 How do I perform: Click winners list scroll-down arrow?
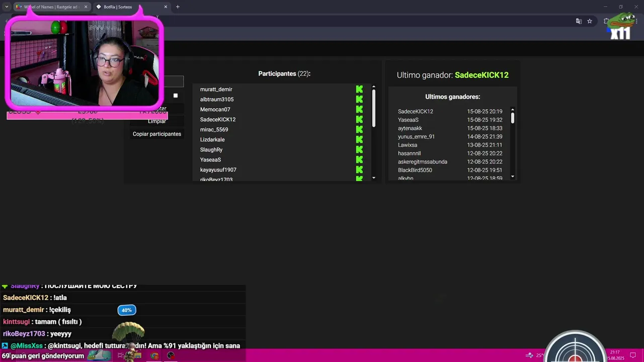[513, 176]
